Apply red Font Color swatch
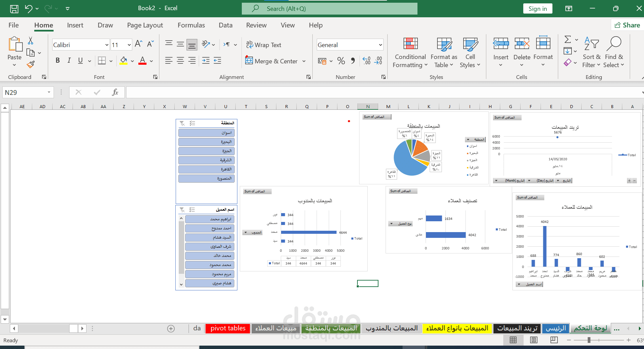This screenshot has height=349, width=644. click(x=142, y=61)
